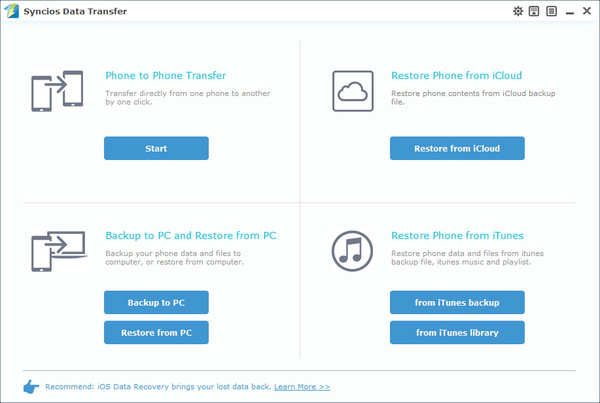Click the Phone to Phone Transfer heading
The height and width of the screenshot is (403, 600).
point(165,75)
